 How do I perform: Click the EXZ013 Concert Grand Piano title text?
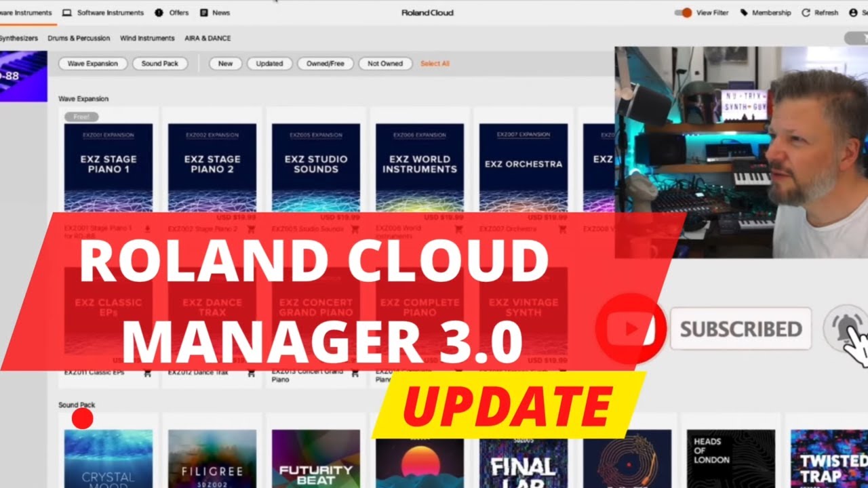[x=307, y=376]
